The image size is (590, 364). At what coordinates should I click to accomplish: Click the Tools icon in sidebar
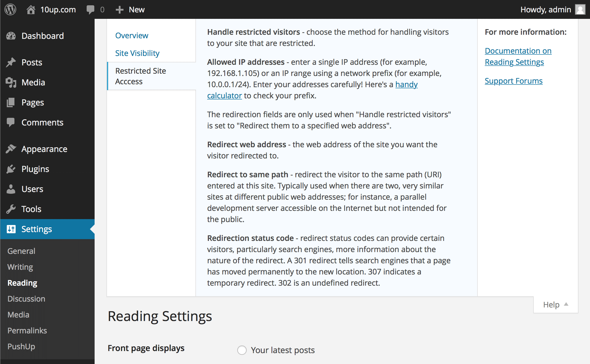(x=12, y=209)
